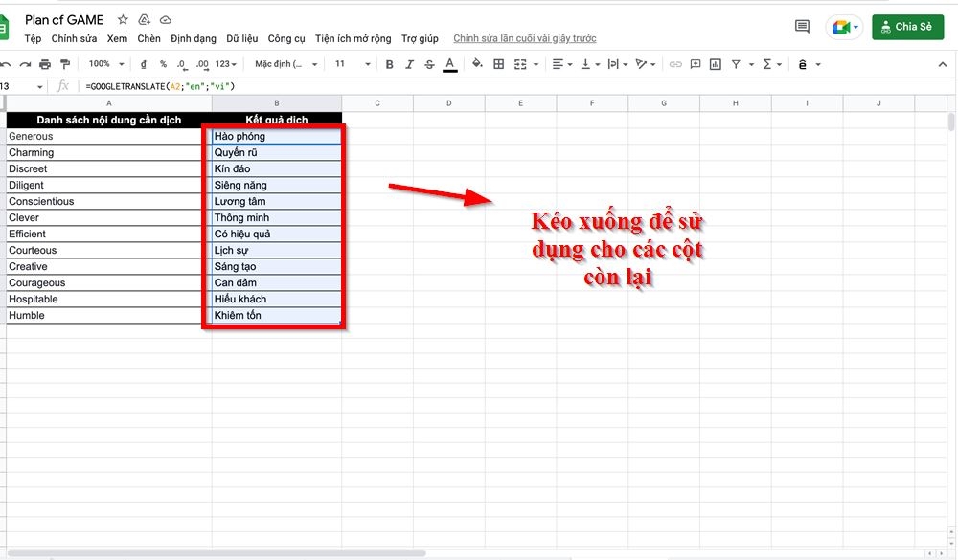The image size is (958, 560).
Task: Open vertical align dropdown
Action: (x=590, y=64)
